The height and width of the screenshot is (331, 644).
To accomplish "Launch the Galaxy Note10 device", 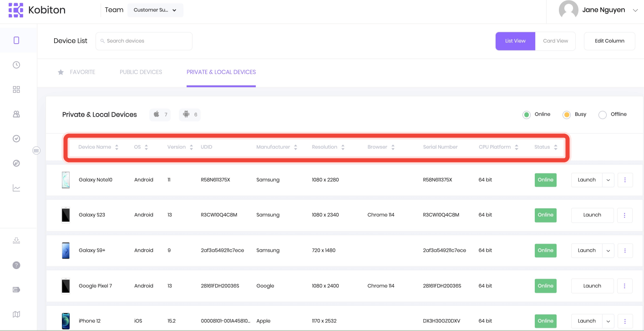I will point(587,180).
